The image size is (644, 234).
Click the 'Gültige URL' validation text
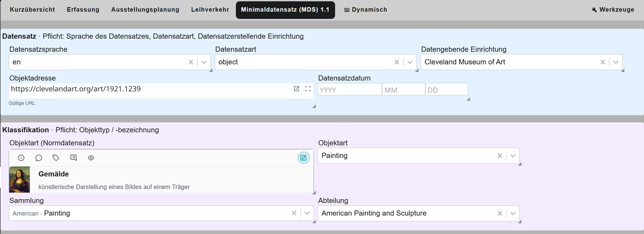22,103
